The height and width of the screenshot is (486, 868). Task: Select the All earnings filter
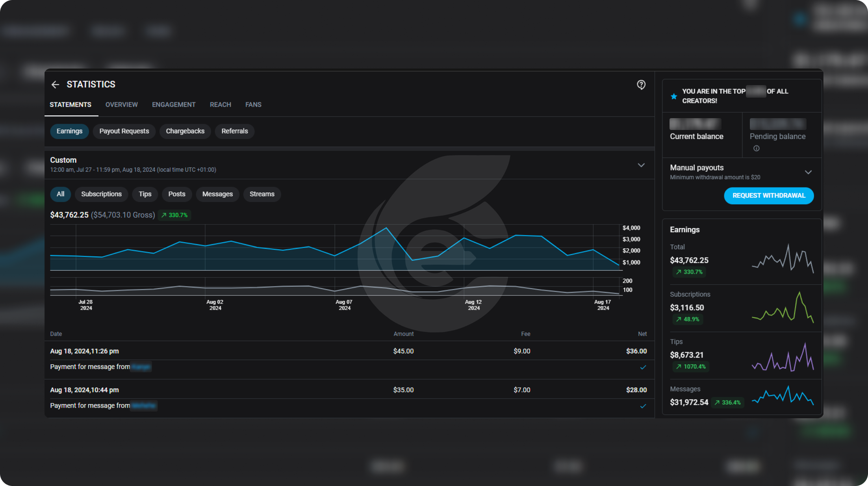point(60,194)
